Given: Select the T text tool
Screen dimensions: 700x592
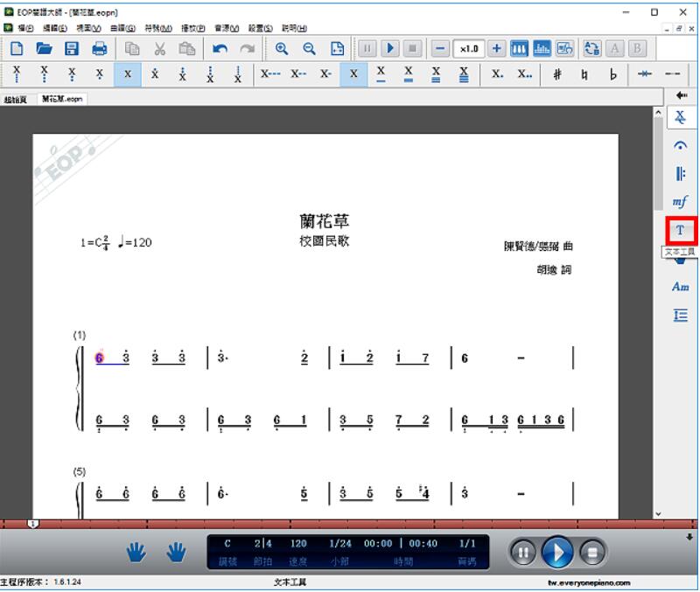Looking at the screenshot, I should [680, 230].
